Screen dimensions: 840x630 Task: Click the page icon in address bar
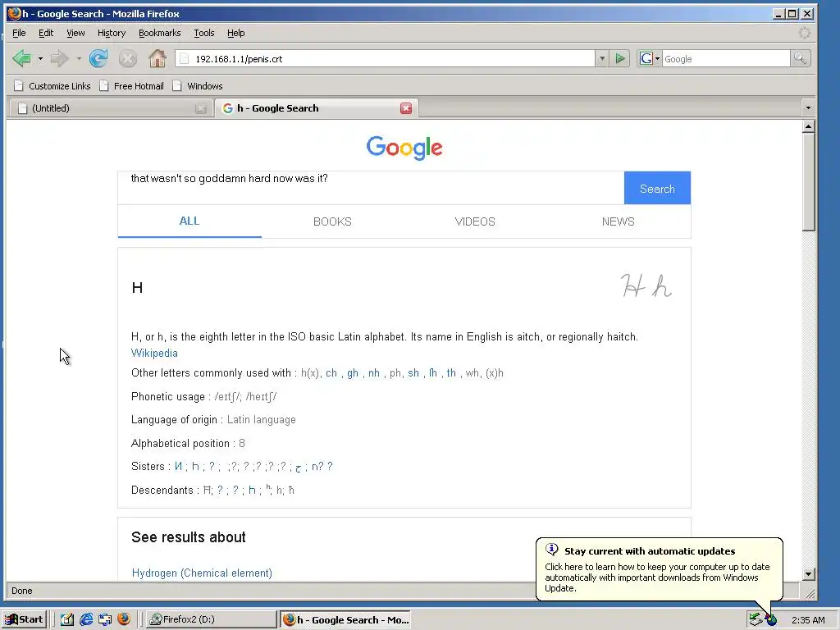tap(185, 59)
